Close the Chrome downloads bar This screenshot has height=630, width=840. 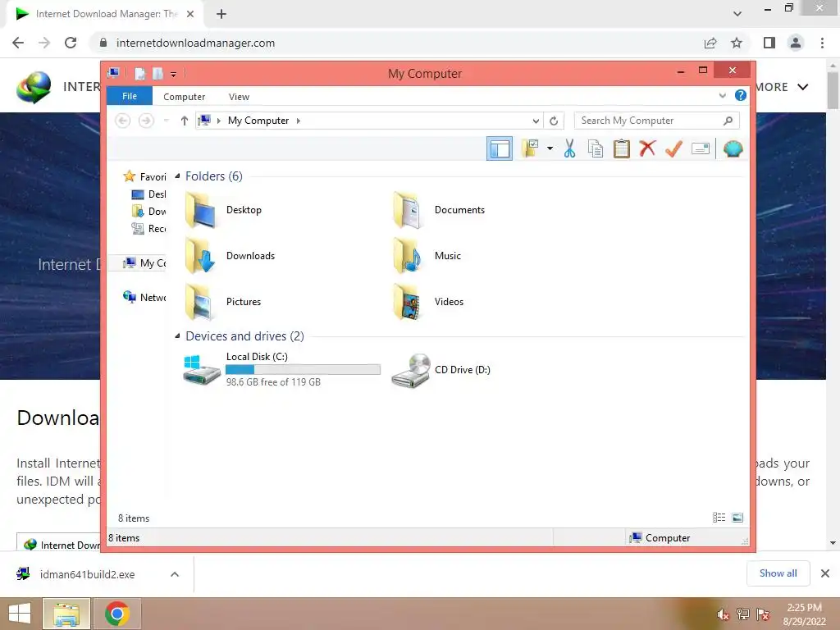tap(825, 573)
